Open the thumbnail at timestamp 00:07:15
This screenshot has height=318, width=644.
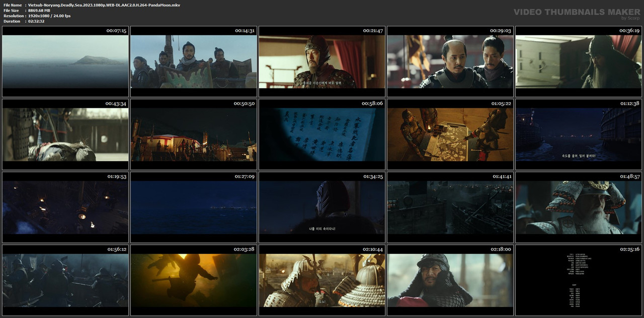pyautogui.click(x=65, y=61)
